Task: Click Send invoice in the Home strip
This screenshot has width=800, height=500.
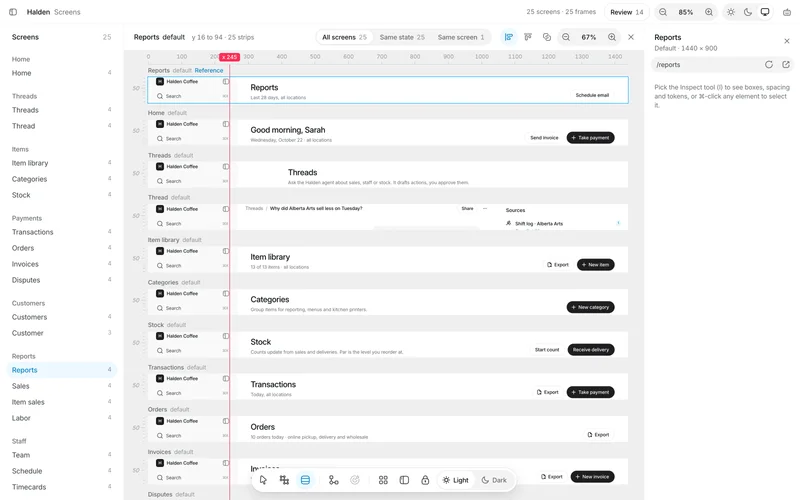Action: point(544,138)
